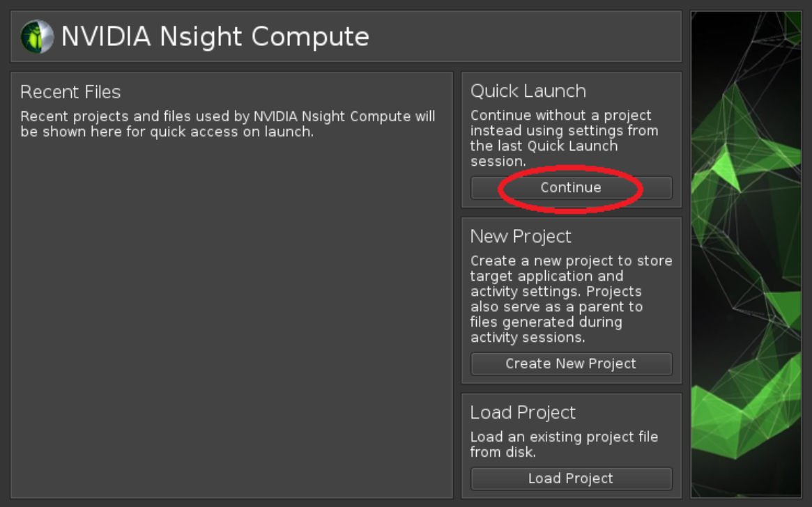Screen dimensions: 812x507
Task: Click the empty area of Recent Files list
Action: pos(230,313)
